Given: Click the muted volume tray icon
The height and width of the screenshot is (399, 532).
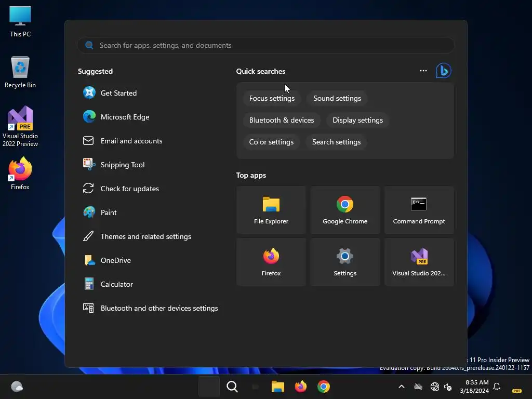Looking at the screenshot, I should pos(448,387).
